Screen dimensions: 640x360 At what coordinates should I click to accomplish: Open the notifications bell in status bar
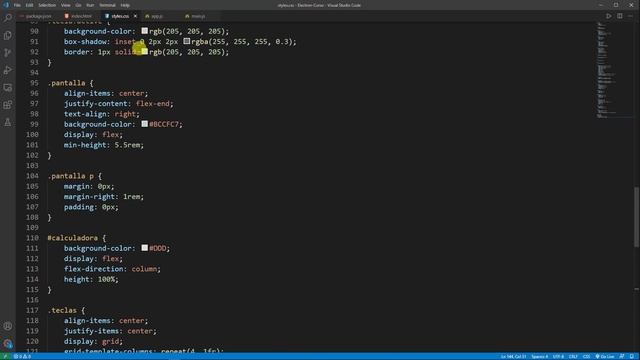click(x=631, y=356)
